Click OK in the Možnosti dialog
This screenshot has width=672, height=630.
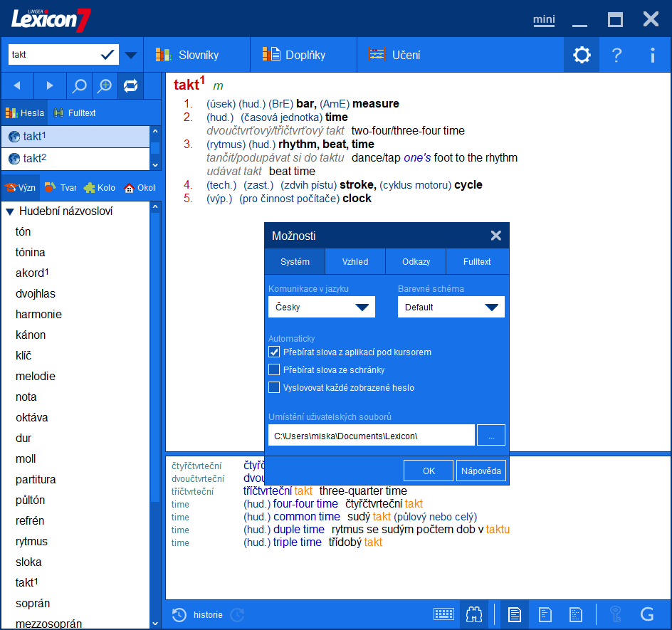point(429,471)
